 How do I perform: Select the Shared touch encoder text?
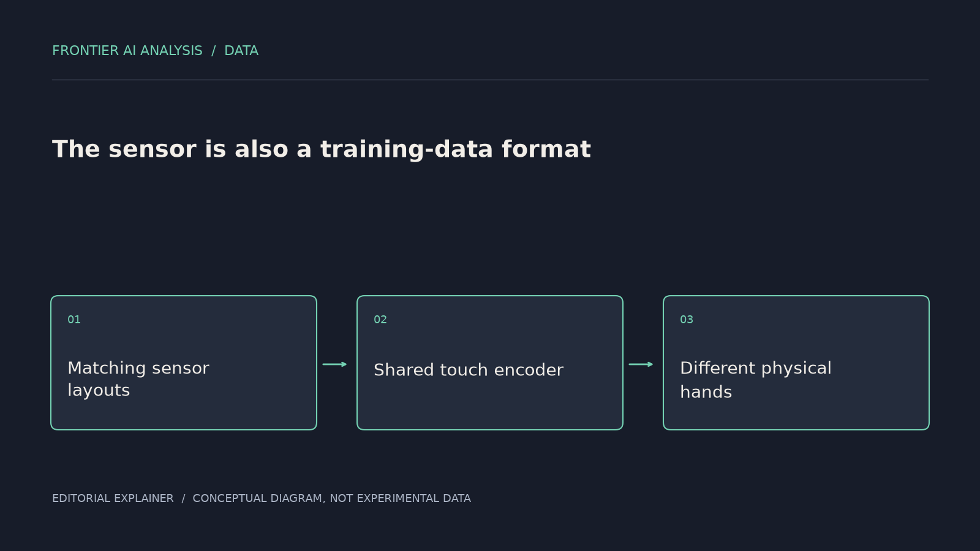pyautogui.click(x=469, y=370)
